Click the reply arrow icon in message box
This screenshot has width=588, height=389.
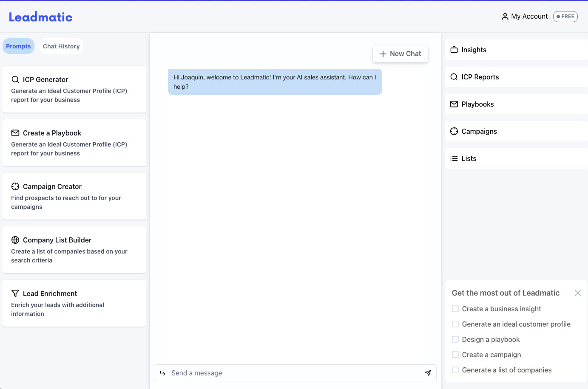(162, 373)
